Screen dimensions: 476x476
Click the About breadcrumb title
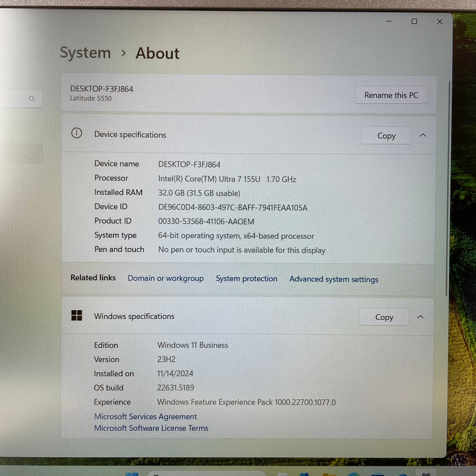click(157, 53)
